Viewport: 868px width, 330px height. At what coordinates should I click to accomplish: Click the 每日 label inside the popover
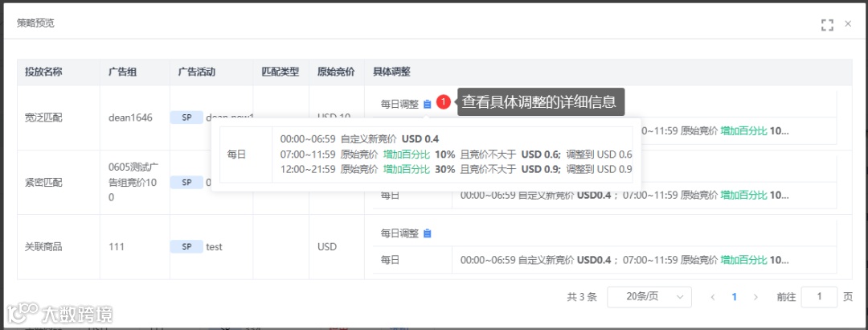pyautogui.click(x=236, y=155)
